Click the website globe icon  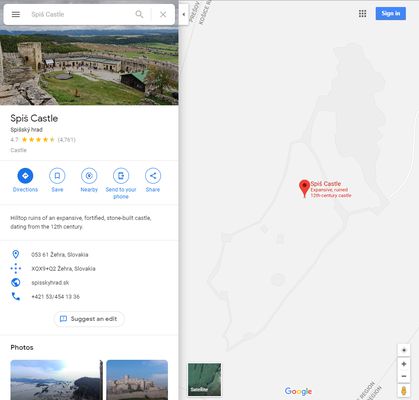point(16,282)
